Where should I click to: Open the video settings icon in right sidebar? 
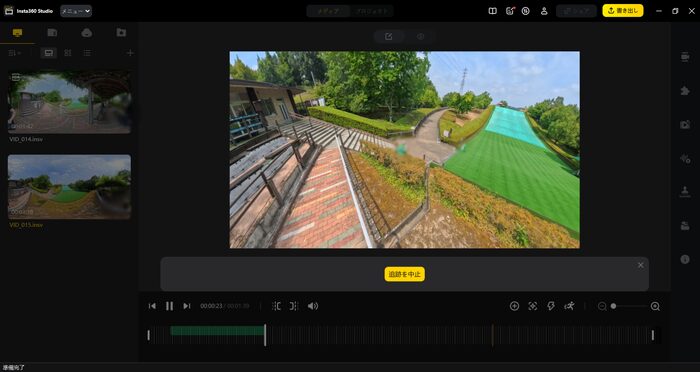pos(685,57)
